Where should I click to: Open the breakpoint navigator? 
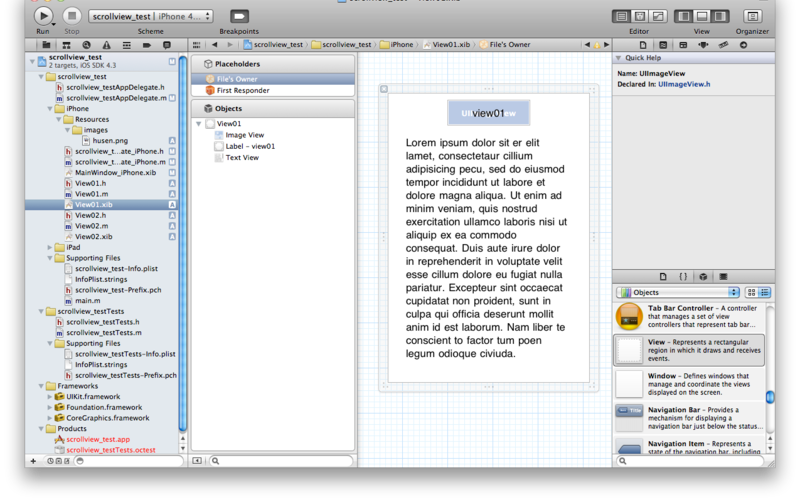(x=146, y=45)
